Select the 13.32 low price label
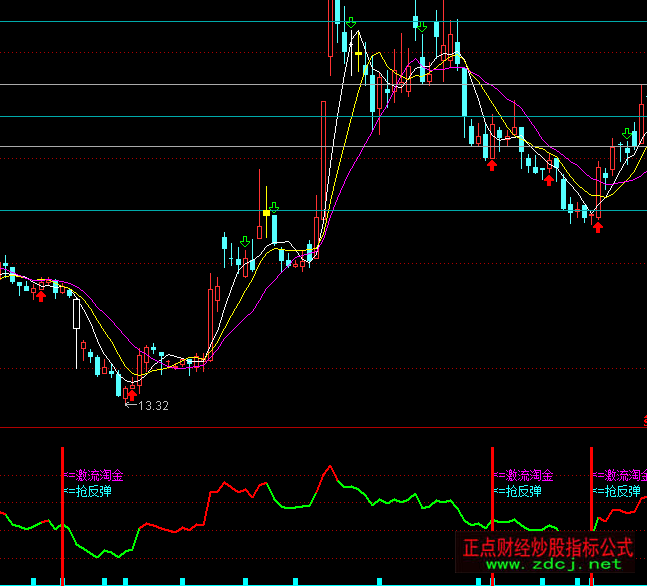647x586 pixels. point(152,406)
